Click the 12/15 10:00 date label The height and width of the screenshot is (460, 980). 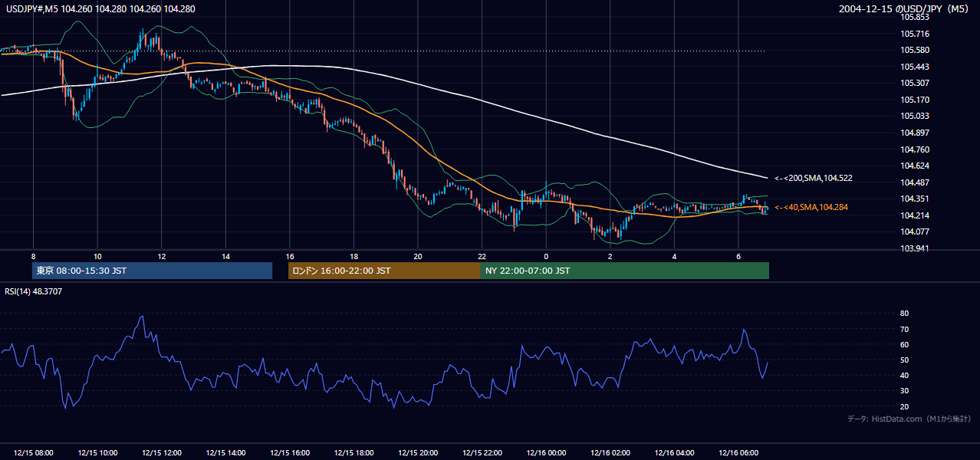pyautogui.click(x=97, y=453)
